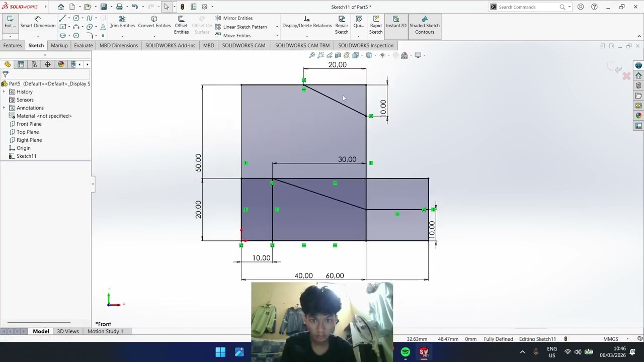Select the Circle sketch tool
Viewport: 644px width, 362px height.
[x=76, y=18]
